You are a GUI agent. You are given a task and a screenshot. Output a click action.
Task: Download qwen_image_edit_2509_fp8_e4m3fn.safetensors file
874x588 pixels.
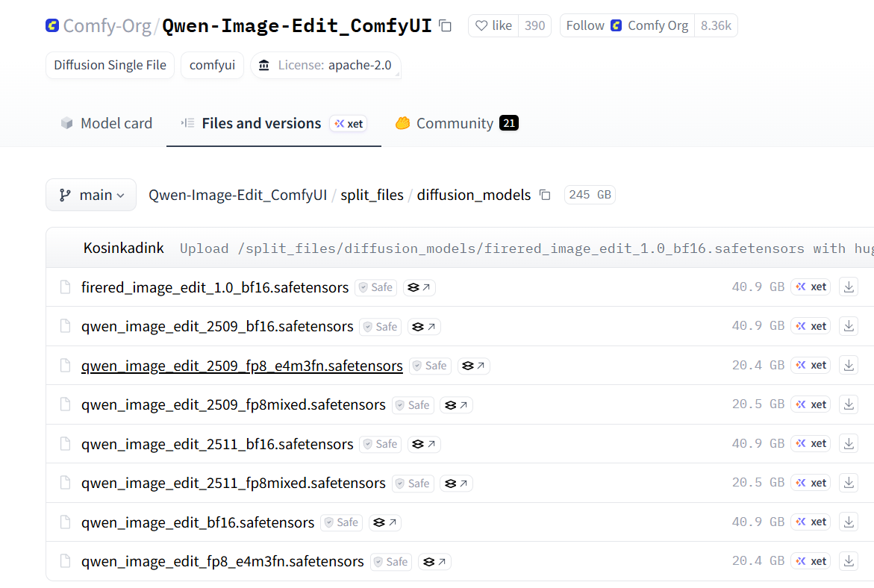pyautogui.click(x=849, y=365)
